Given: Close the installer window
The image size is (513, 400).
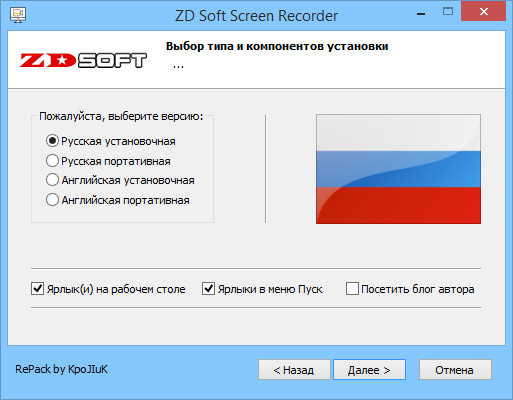Looking at the screenshot, I should 483,12.
